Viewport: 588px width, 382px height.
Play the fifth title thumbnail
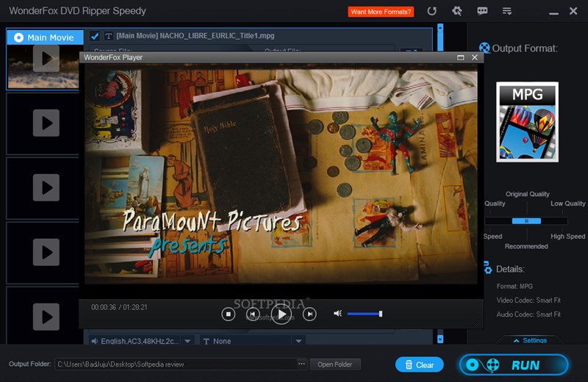(46, 317)
